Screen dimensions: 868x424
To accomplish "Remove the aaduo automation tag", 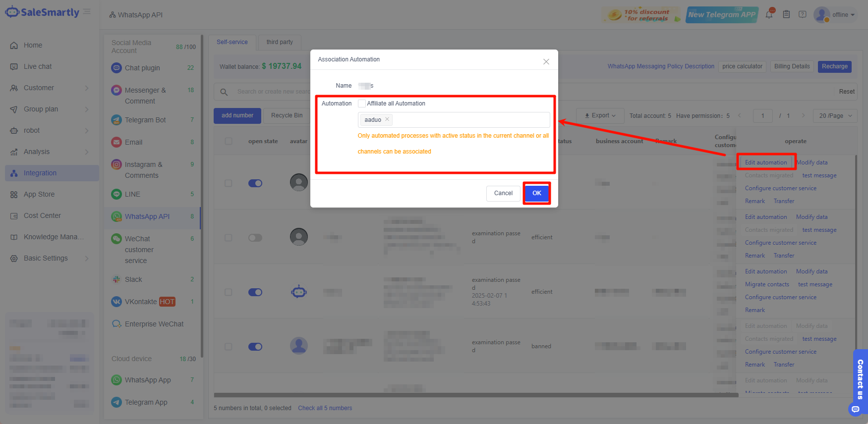I will pyautogui.click(x=387, y=119).
